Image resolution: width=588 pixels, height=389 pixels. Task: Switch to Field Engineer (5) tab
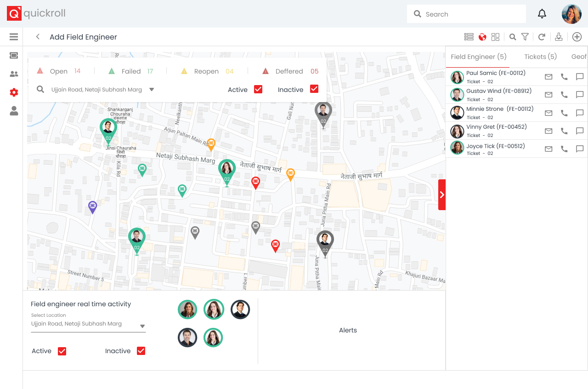pos(478,57)
